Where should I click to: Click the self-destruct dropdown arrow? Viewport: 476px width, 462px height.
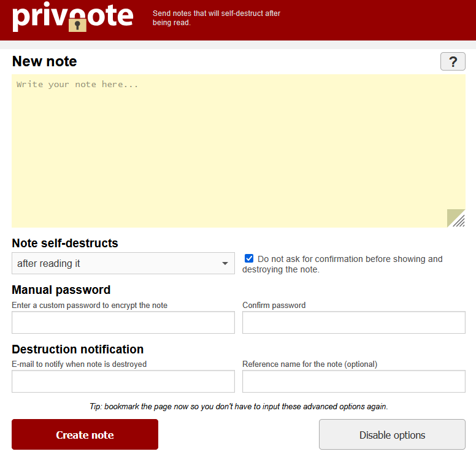click(x=225, y=264)
